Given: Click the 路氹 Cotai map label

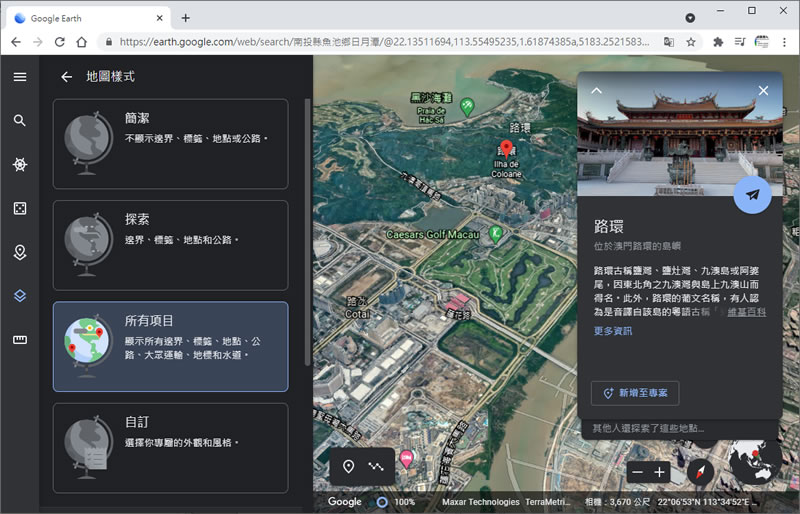Looking at the screenshot, I should pyautogui.click(x=357, y=308).
